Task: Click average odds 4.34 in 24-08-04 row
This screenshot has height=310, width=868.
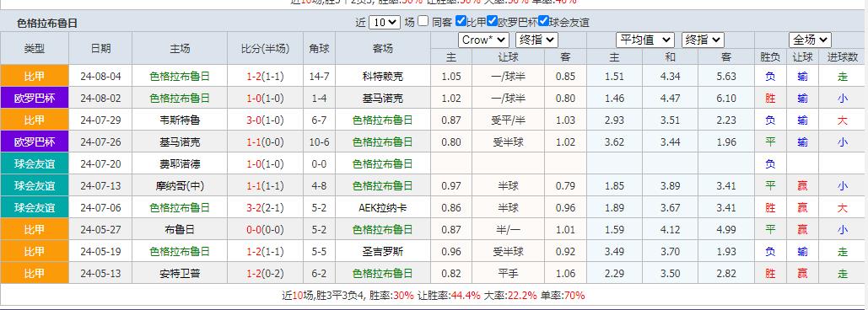Action: tap(671, 77)
